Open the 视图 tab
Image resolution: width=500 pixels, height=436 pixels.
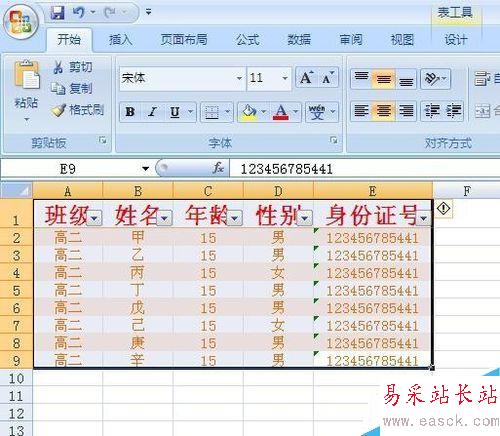click(x=402, y=40)
